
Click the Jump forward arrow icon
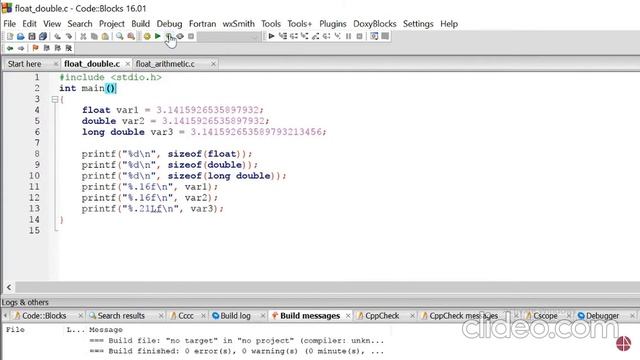click(21, 48)
